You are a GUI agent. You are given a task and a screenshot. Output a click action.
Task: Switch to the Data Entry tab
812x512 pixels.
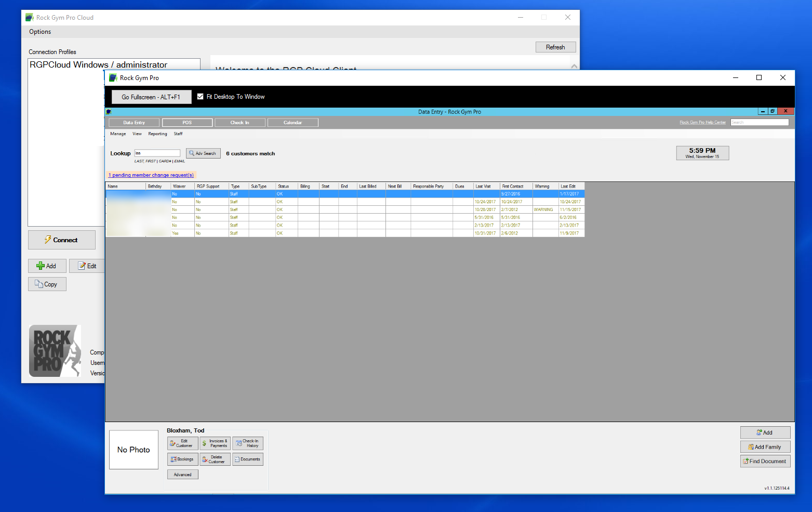click(x=134, y=123)
